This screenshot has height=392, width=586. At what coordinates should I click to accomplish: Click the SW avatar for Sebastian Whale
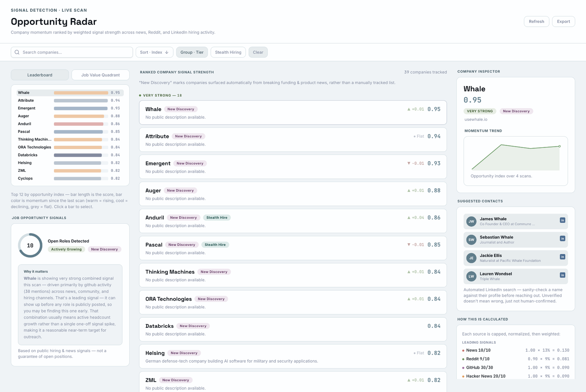pos(471,240)
